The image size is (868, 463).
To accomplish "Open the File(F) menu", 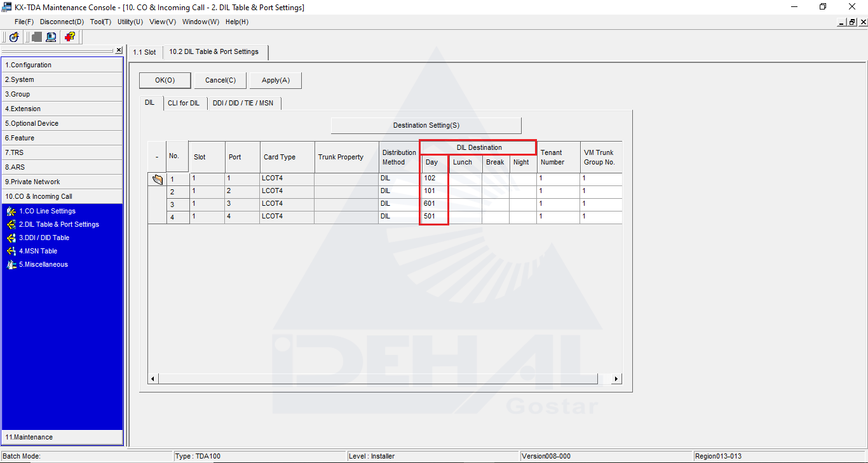I will point(24,22).
